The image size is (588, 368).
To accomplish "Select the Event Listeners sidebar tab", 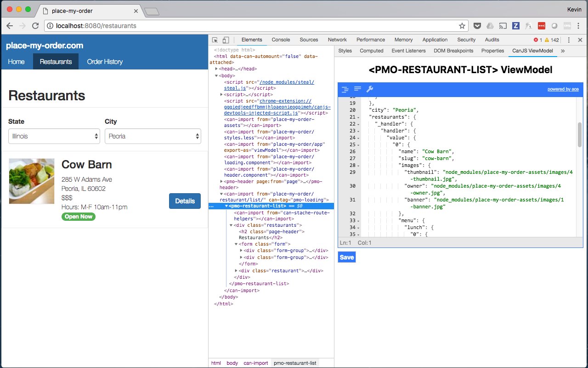I will pyautogui.click(x=408, y=51).
